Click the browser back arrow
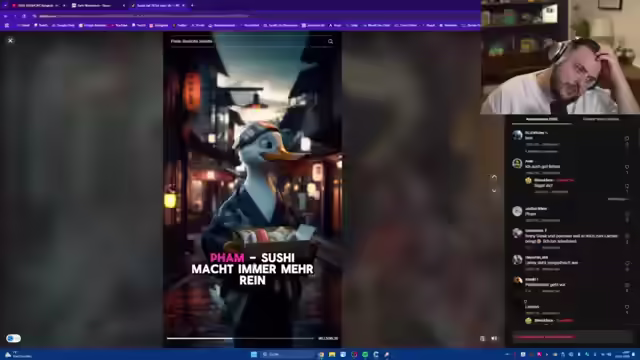The image size is (640, 360). coord(6,16)
